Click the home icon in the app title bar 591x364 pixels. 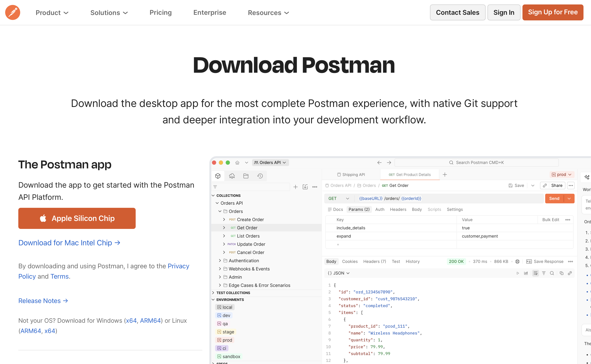[237, 163]
